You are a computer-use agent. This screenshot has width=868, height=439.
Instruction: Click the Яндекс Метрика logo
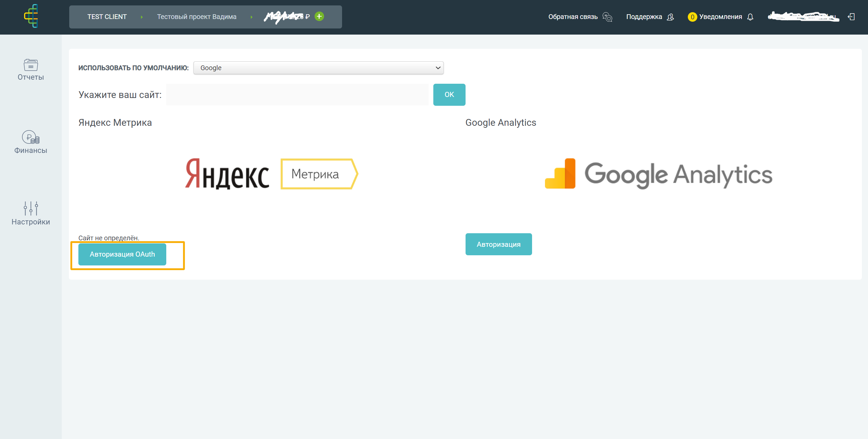click(271, 174)
